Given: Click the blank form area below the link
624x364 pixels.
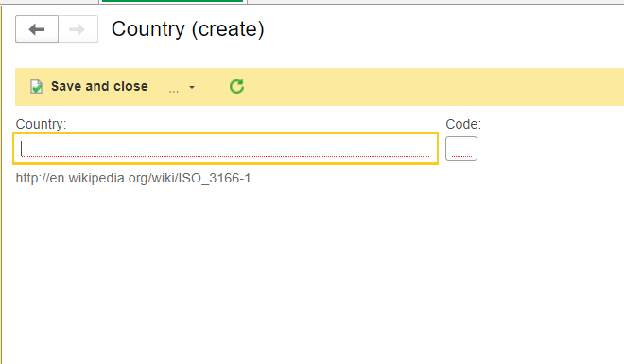Looking at the screenshot, I should pyautogui.click(x=312, y=274).
